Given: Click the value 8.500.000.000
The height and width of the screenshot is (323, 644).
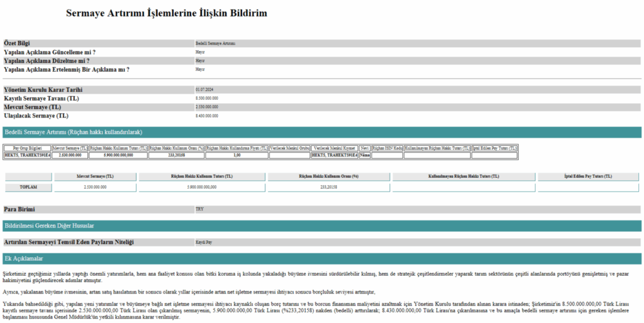Looking at the screenshot, I should tap(207, 99).
